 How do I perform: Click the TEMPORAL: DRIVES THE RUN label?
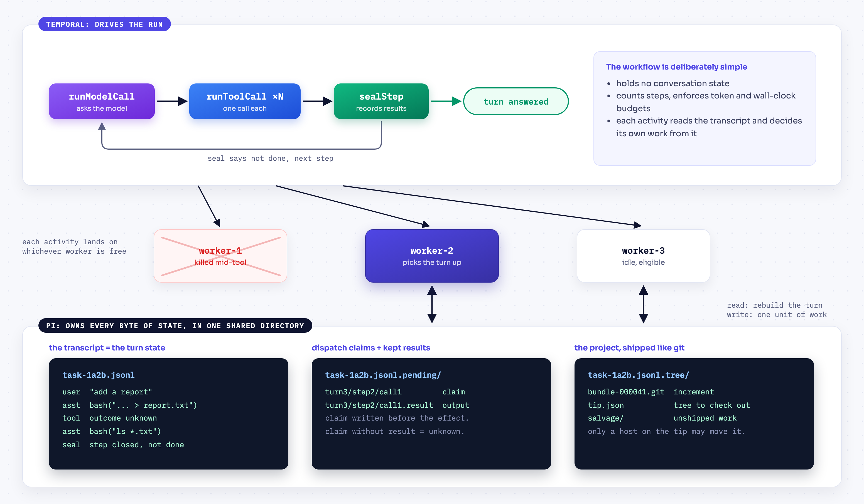coord(104,24)
